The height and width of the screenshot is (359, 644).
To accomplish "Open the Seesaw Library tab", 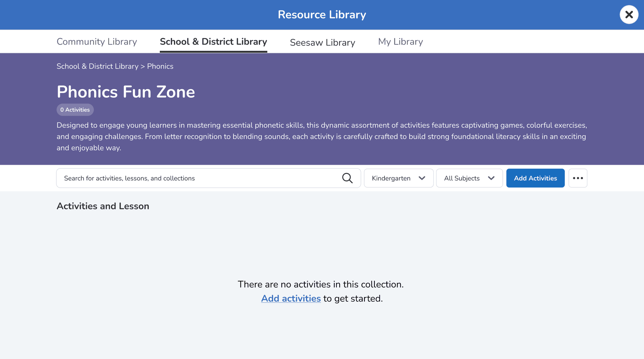I will 322,42.
